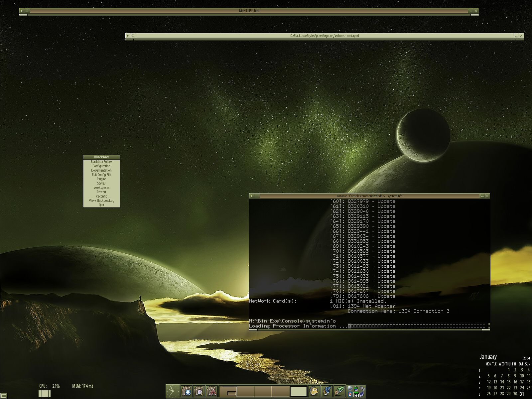Viewport: 532px width, 399px height.
Task: Click the systeminfo progress bar in console
Action: [x=417, y=326]
